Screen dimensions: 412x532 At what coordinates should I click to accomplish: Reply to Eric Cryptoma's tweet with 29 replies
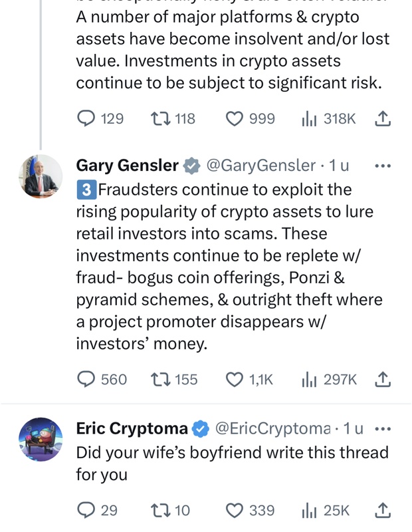(87, 510)
